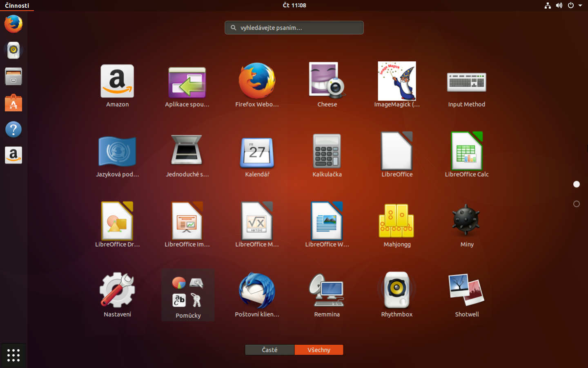Open Rhythmbox from the dock

(x=13, y=50)
